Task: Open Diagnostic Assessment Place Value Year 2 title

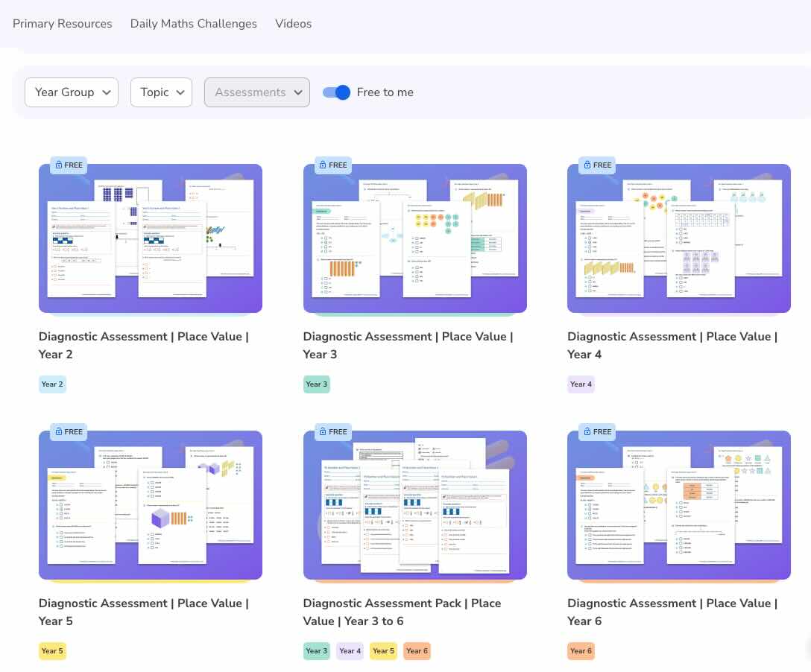Action: (x=143, y=345)
